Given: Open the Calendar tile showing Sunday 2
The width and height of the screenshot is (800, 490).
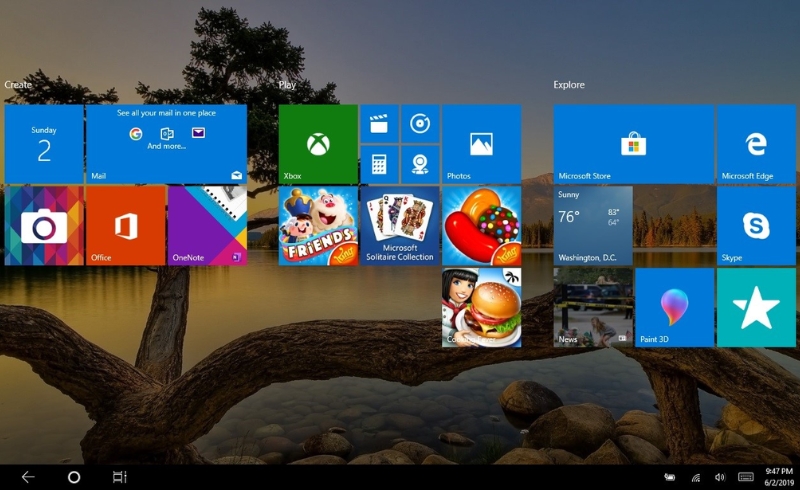Looking at the screenshot, I should pyautogui.click(x=44, y=144).
